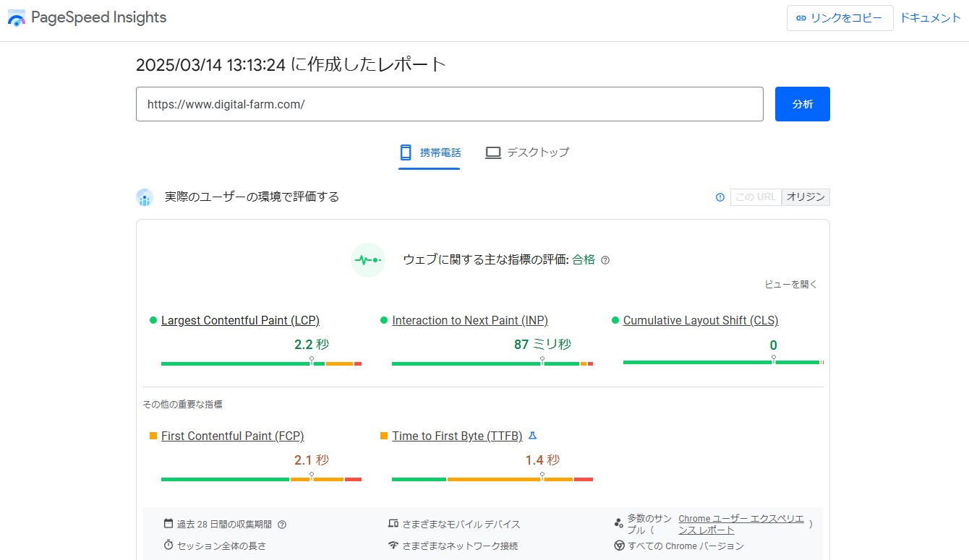Click the TTFB distribution bar
This screenshot has width=969, height=560.
(x=492, y=479)
